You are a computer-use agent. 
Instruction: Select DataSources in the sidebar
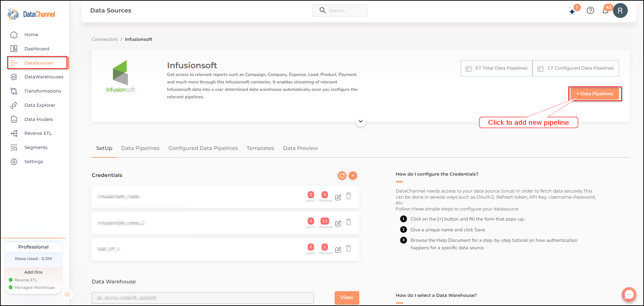[37, 63]
